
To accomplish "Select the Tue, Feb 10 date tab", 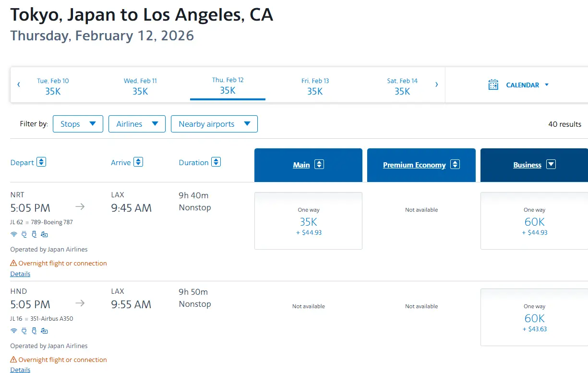I will point(53,86).
